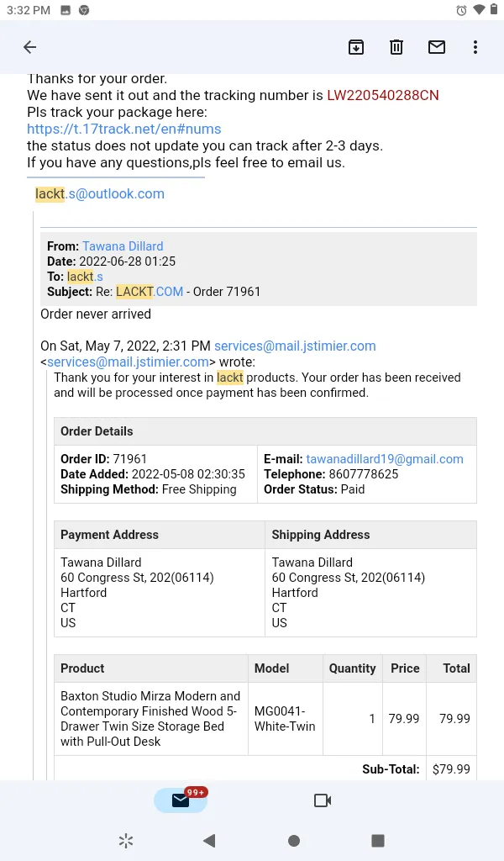Viewport: 504px width, 861px height.
Task: Tap the lackt.s@outlook.com email address
Action: [100, 194]
